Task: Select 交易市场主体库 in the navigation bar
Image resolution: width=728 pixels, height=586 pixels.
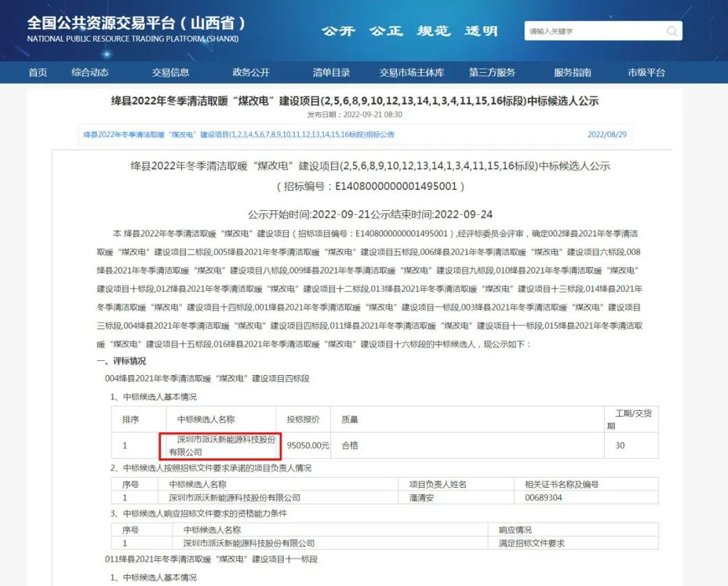Action: coord(412,73)
